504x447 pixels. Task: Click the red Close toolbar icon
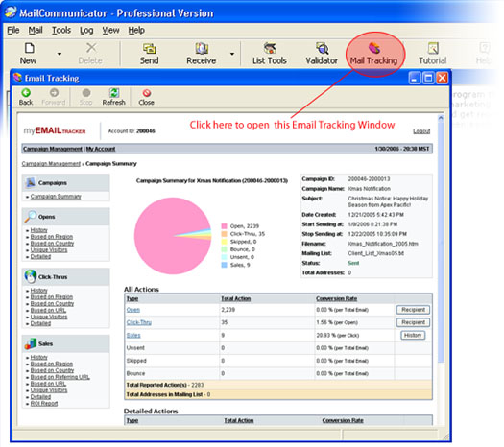click(147, 93)
